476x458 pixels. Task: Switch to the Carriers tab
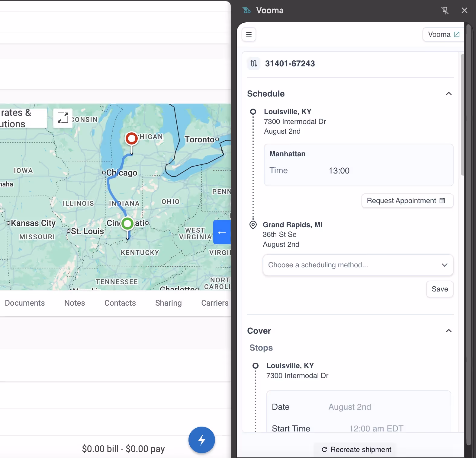(x=215, y=303)
